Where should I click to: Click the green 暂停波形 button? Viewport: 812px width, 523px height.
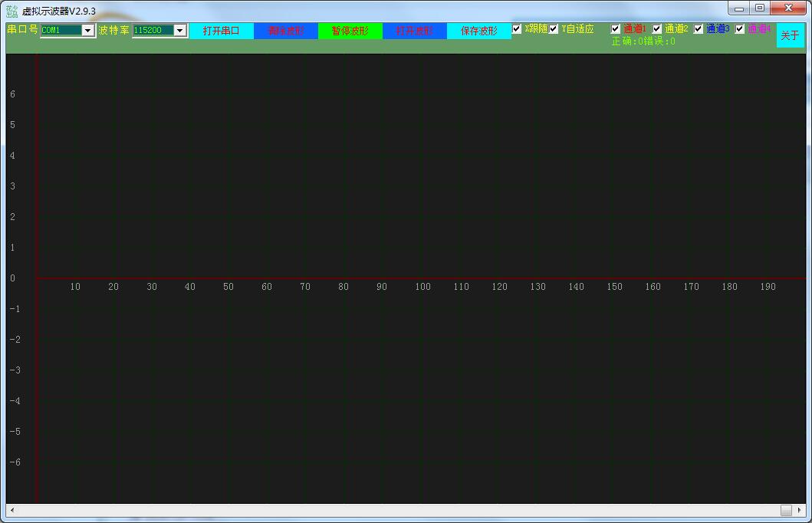click(x=350, y=31)
